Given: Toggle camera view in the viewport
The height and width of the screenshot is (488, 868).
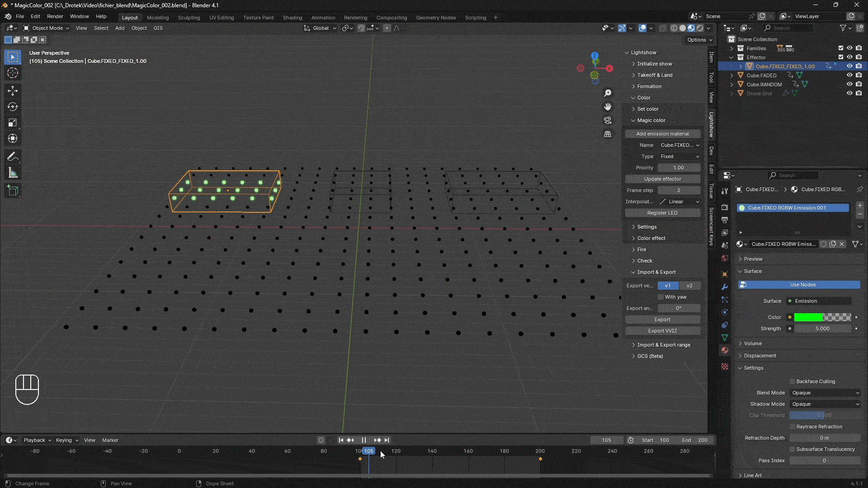Looking at the screenshot, I should (x=608, y=121).
